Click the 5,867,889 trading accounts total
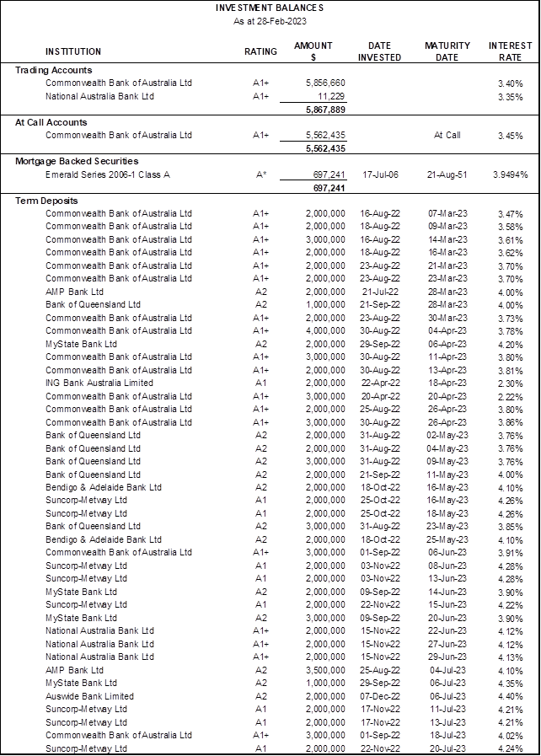 click(325, 110)
